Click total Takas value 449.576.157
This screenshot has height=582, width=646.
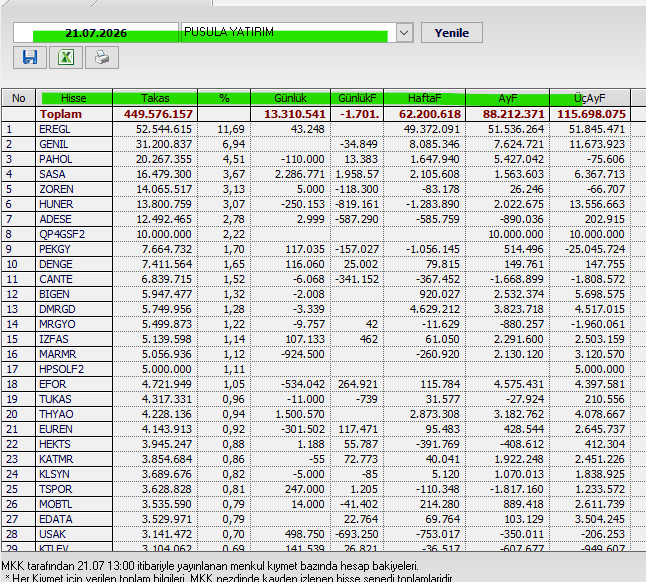point(158,114)
